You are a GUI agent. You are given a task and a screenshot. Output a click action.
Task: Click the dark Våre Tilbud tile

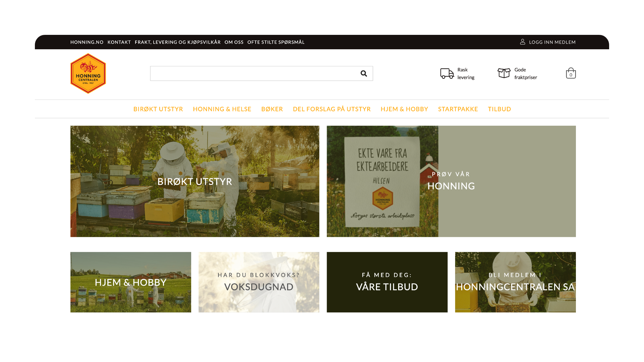[x=387, y=282]
